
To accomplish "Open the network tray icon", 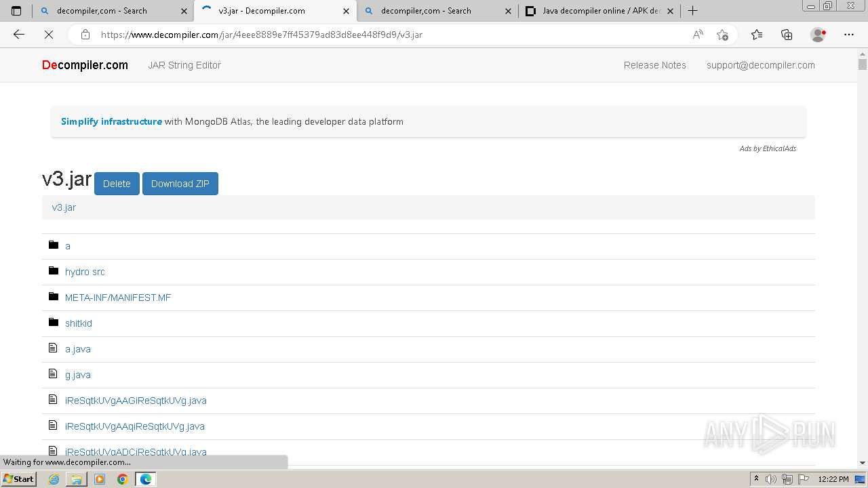I will point(787,479).
